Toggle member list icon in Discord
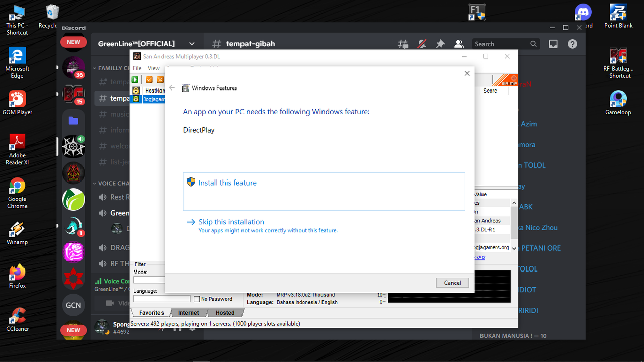The width and height of the screenshot is (644, 362). coord(459,44)
